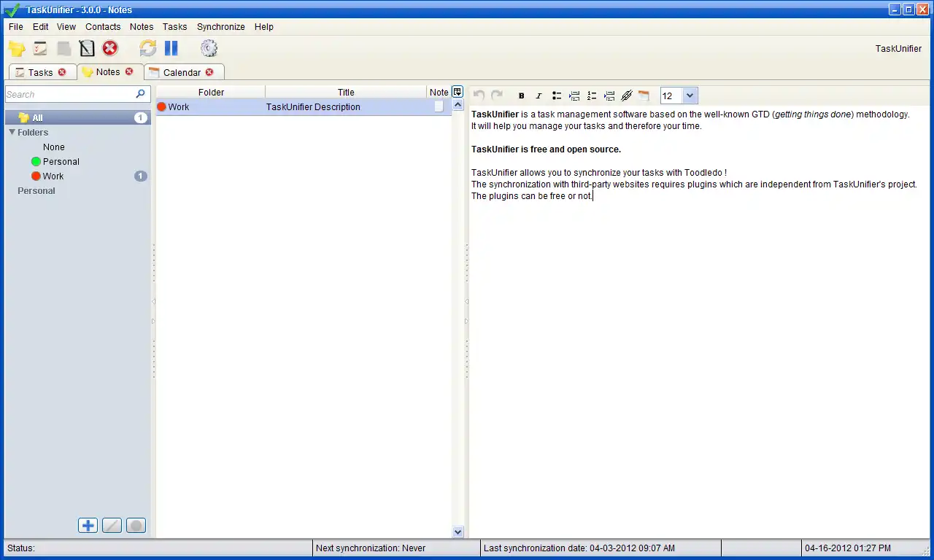The image size is (934, 560).
Task: Click the bold 'TaskUnifier is free and open source.' line
Action: click(x=546, y=149)
